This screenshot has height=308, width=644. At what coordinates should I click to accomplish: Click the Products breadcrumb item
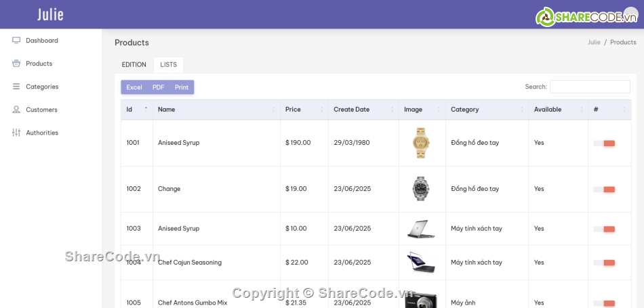click(623, 42)
